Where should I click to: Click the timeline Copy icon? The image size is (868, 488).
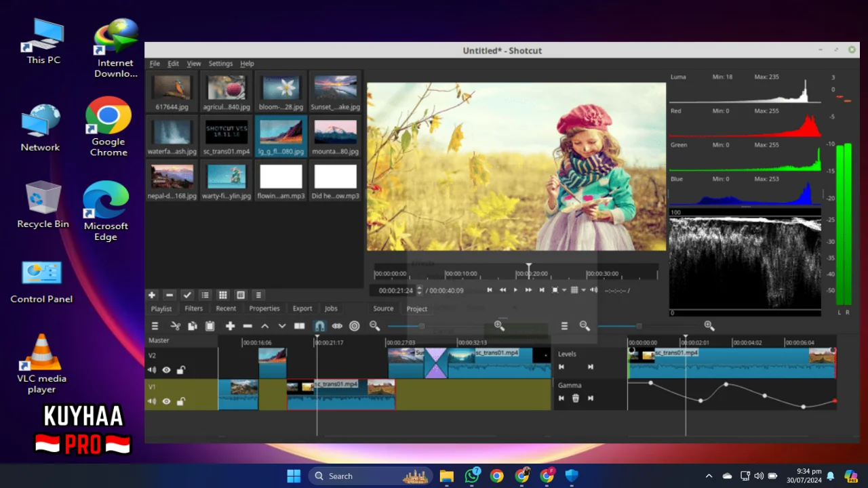tap(193, 326)
